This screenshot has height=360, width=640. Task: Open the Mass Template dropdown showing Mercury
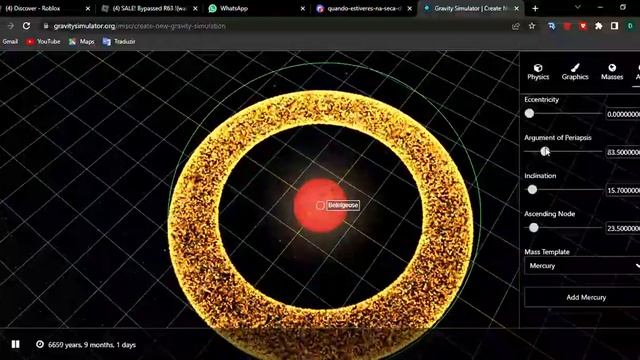(582, 266)
